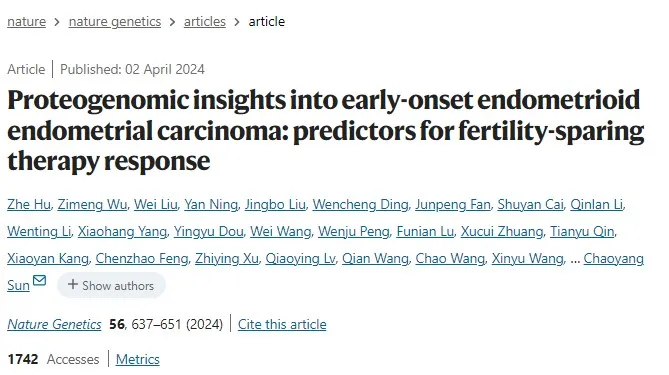The height and width of the screenshot is (375, 669).
Task: Open Cite this article link
Action: click(x=282, y=324)
